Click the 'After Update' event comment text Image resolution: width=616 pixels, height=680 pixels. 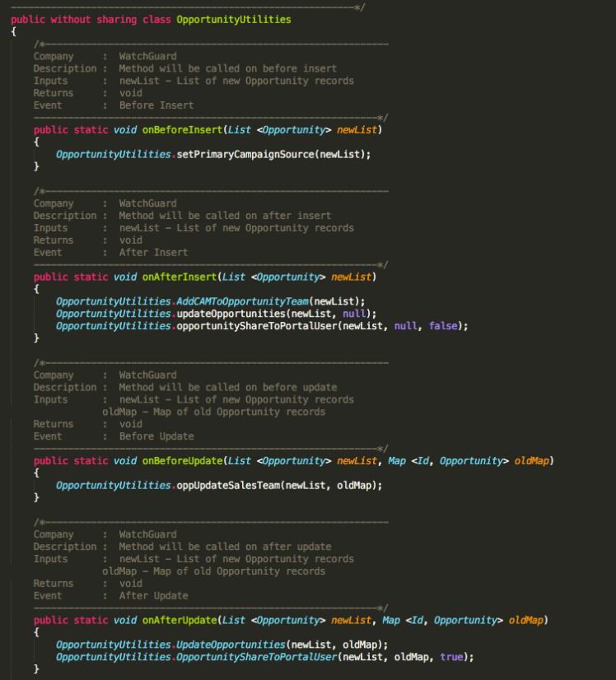click(x=153, y=595)
